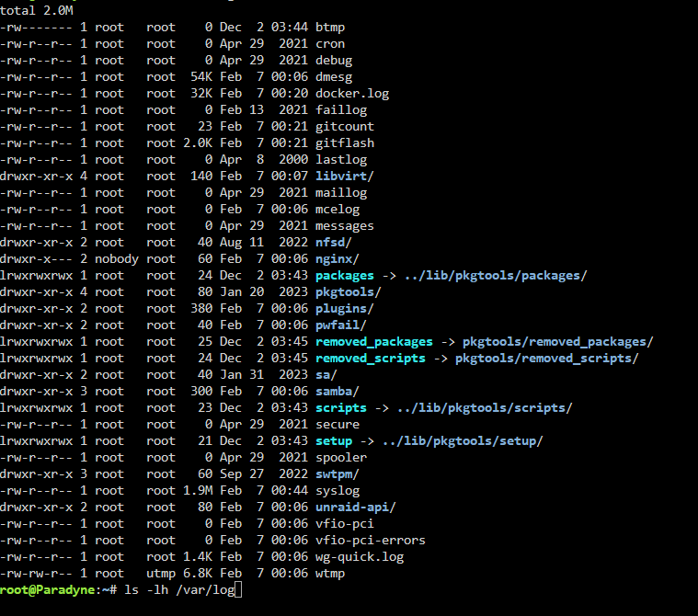The width and height of the screenshot is (698, 616).
Task: Select the utmp group on wtmp row
Action: tap(161, 574)
